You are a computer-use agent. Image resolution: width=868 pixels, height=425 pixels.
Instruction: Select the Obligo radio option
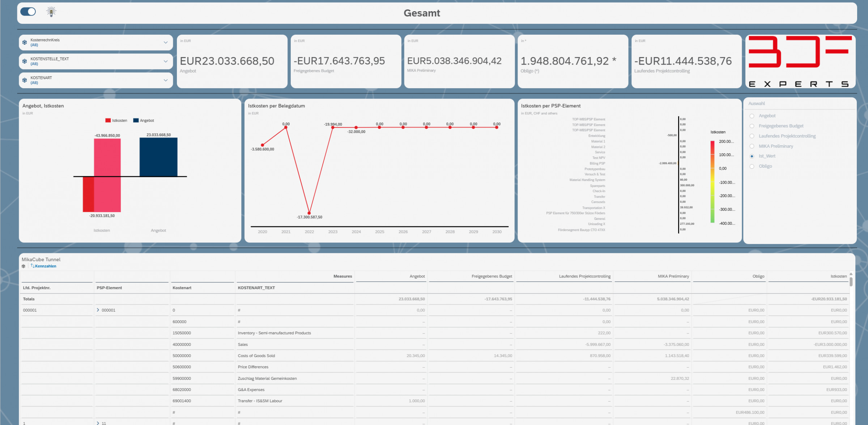(x=752, y=166)
